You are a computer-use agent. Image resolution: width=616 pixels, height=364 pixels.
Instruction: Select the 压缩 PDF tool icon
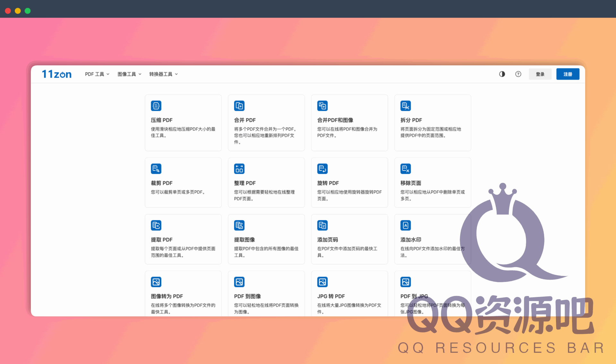(x=156, y=106)
